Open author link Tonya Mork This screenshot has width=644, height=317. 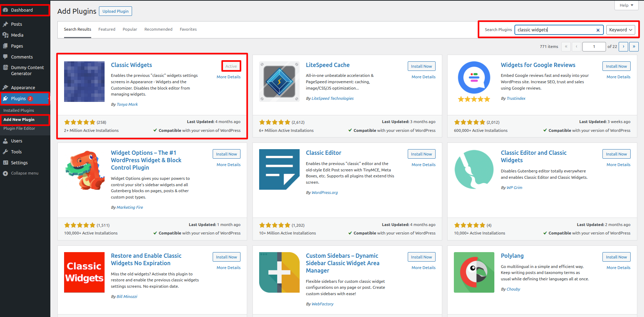(127, 104)
